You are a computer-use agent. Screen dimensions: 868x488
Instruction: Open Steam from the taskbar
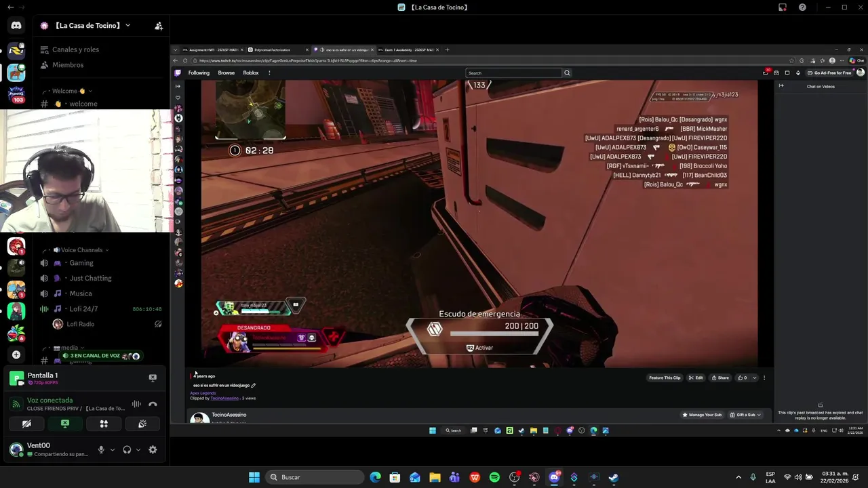coord(613,477)
